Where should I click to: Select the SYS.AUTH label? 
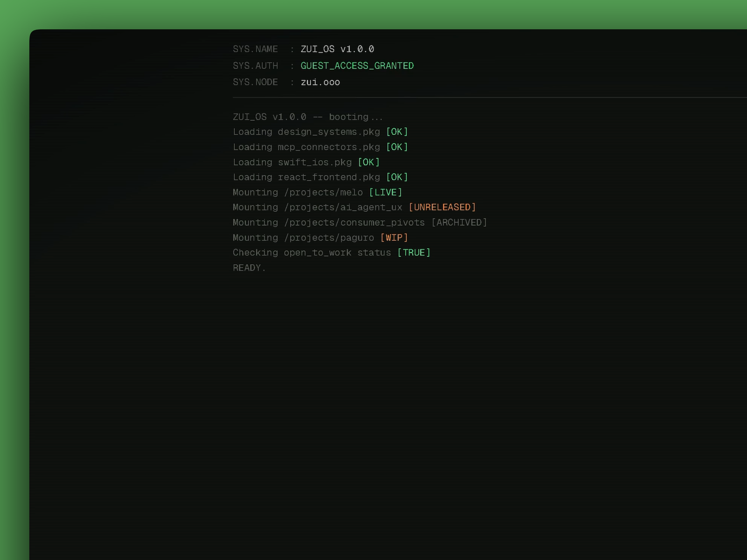[255, 66]
